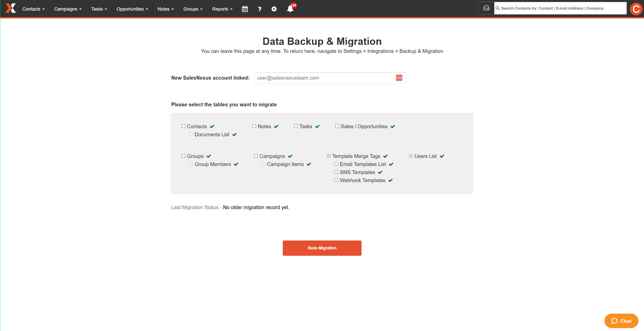Expand the Contacts dropdown menu
This screenshot has width=644, height=331.
[x=34, y=9]
